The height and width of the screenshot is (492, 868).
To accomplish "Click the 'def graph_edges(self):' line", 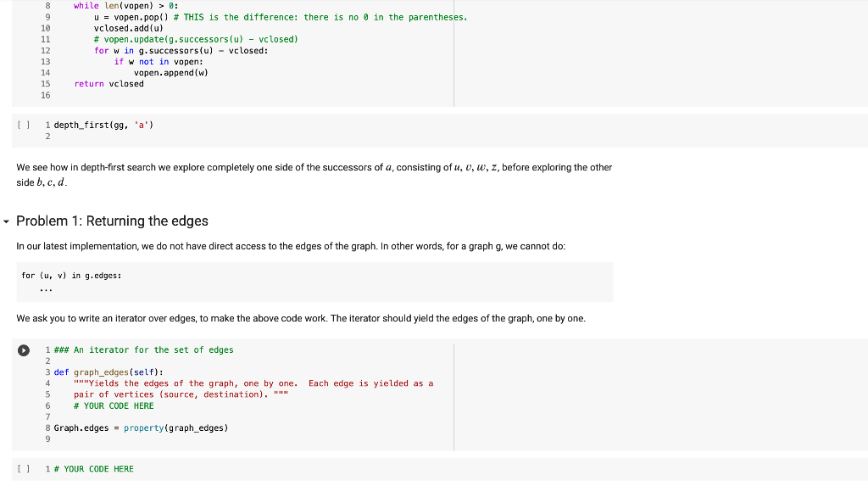I will 108,372.
